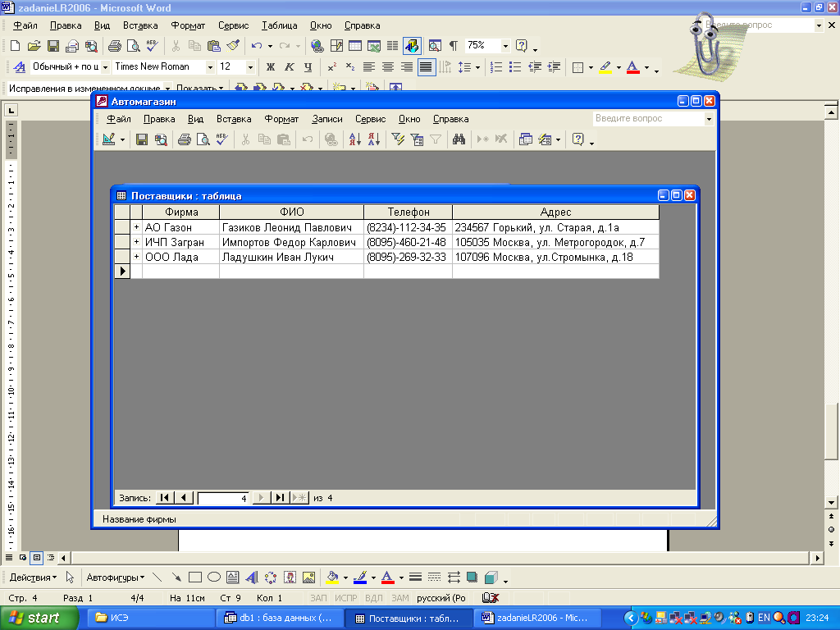This screenshot has width=840, height=630.
Task: Open Сервис menu in Access
Action: 370,119
